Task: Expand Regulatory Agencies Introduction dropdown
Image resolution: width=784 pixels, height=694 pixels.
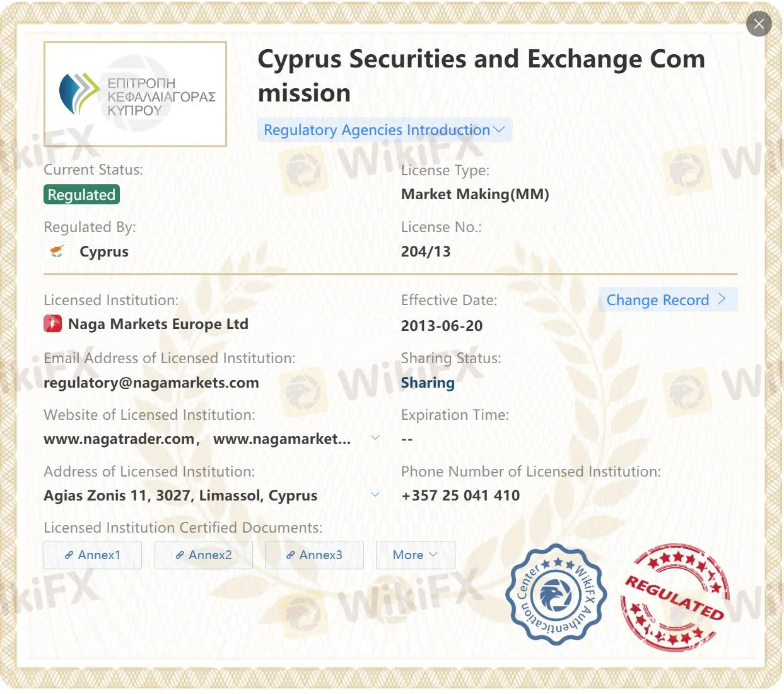Action: click(x=384, y=130)
